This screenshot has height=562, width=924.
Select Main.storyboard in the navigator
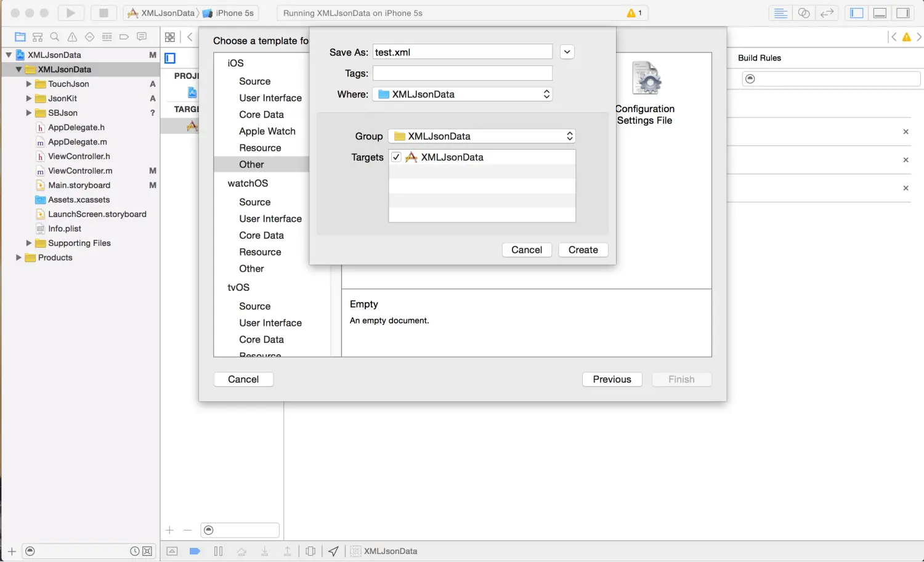click(x=79, y=185)
